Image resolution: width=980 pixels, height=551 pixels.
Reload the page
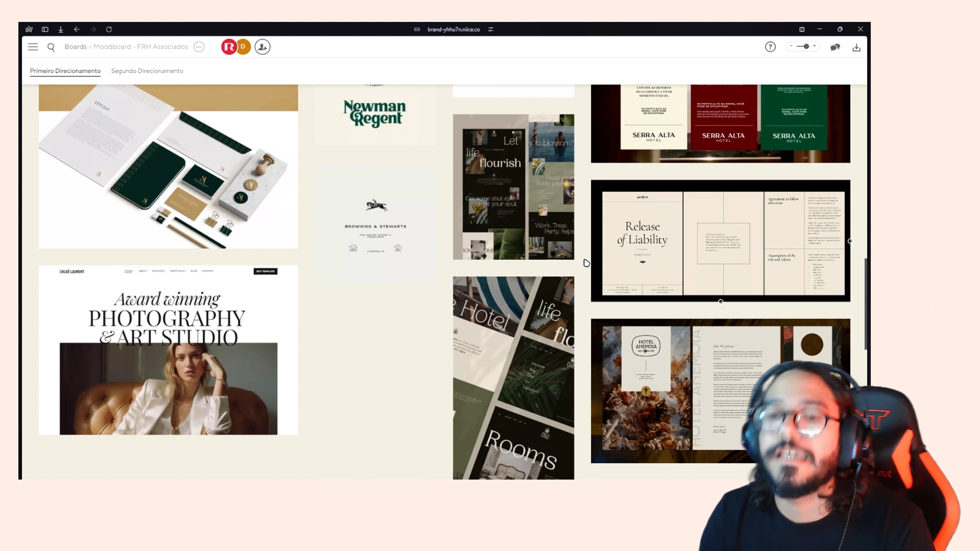pos(109,29)
